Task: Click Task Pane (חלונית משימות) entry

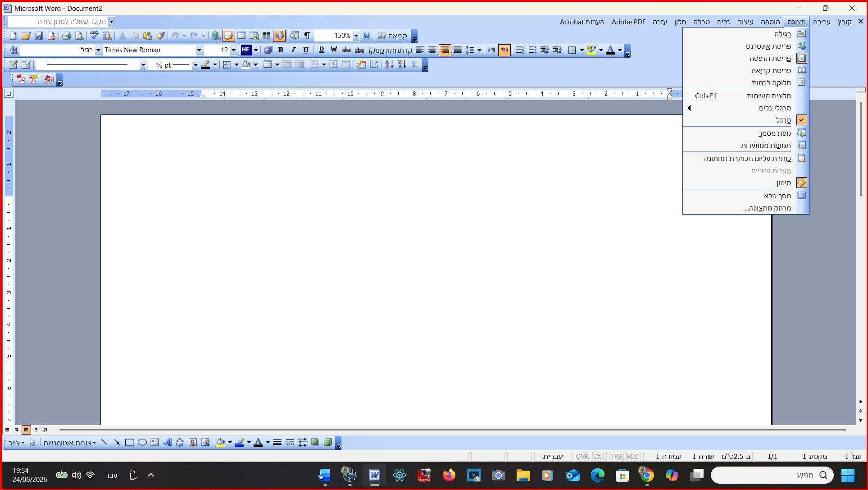Action: pyautogui.click(x=746, y=96)
